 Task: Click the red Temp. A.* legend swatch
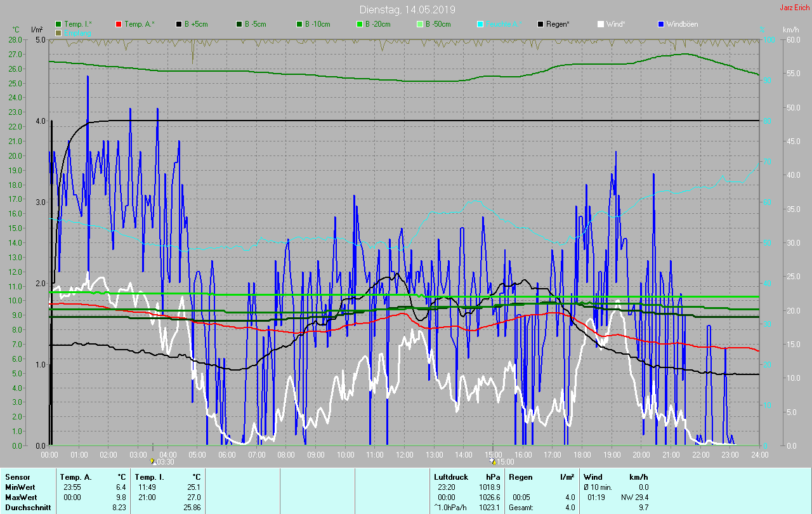[119, 24]
